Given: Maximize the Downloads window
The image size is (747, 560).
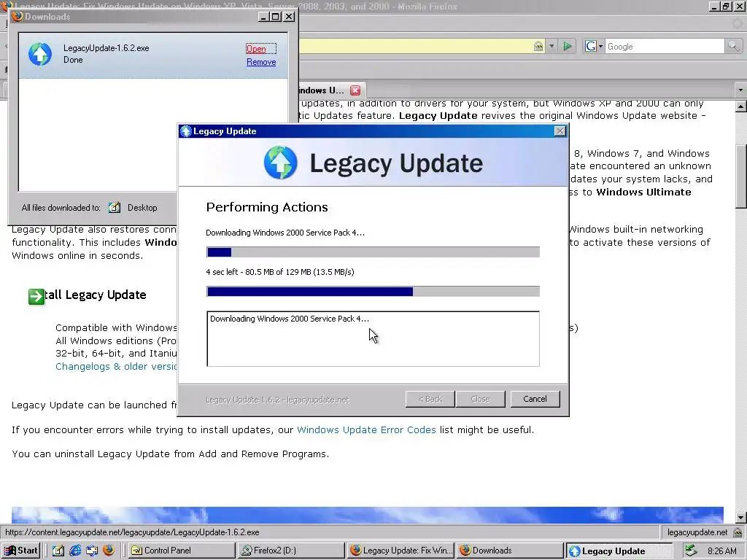Looking at the screenshot, I should (x=275, y=17).
